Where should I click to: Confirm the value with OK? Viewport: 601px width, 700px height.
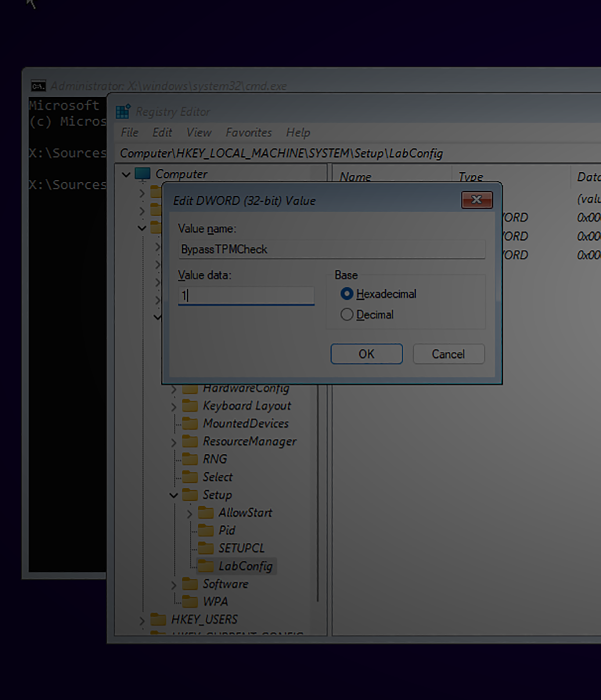(x=366, y=354)
